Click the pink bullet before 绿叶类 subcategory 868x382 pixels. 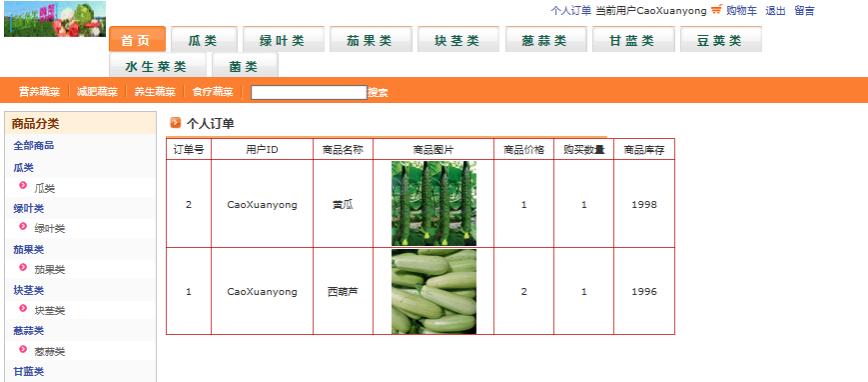(23, 226)
